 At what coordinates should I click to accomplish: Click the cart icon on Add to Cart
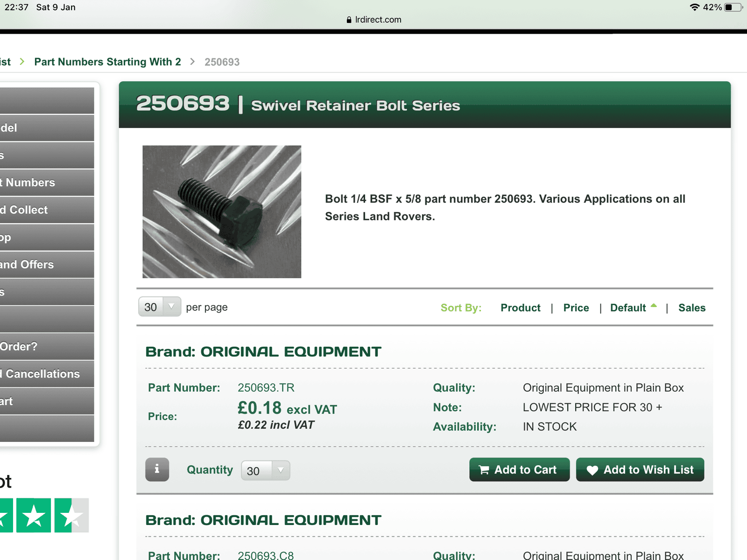[x=484, y=470]
